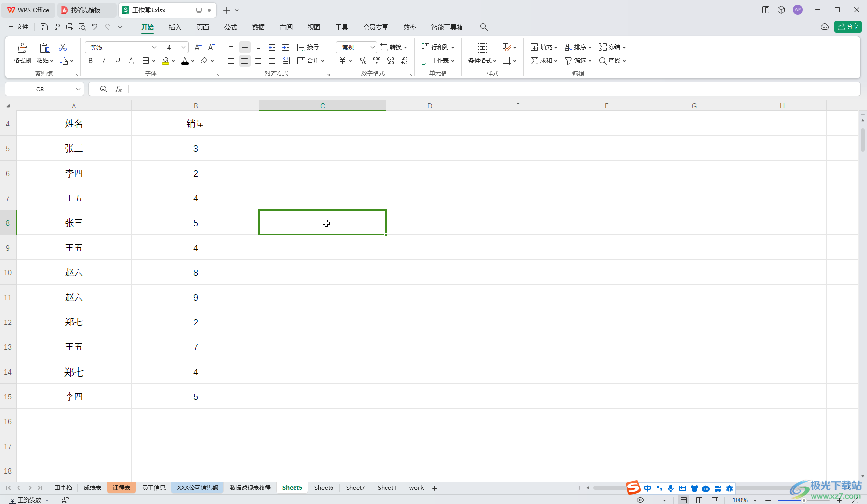
Task: Expand the Merge (合并) dropdown
Action: tap(323, 61)
